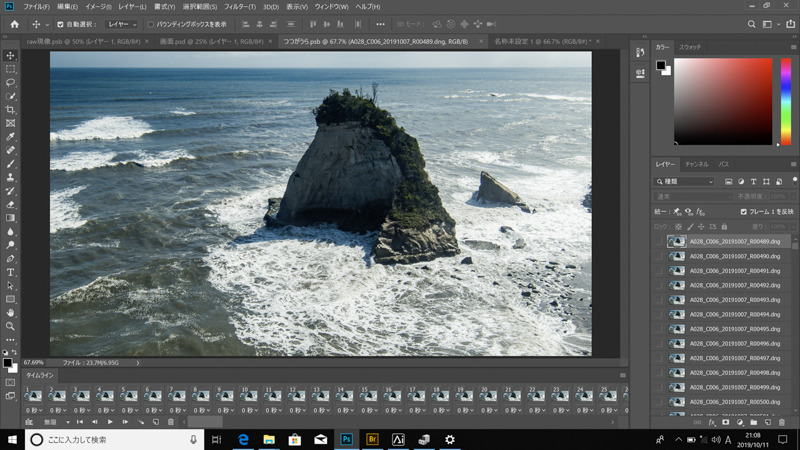Enable バウンディングボックスを表示 checkbox

pos(151,24)
